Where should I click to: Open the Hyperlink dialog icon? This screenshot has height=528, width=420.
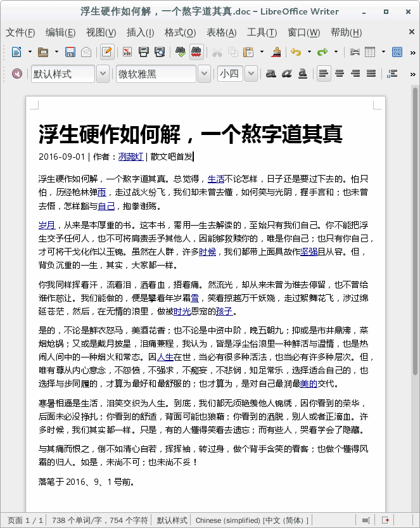(355, 52)
